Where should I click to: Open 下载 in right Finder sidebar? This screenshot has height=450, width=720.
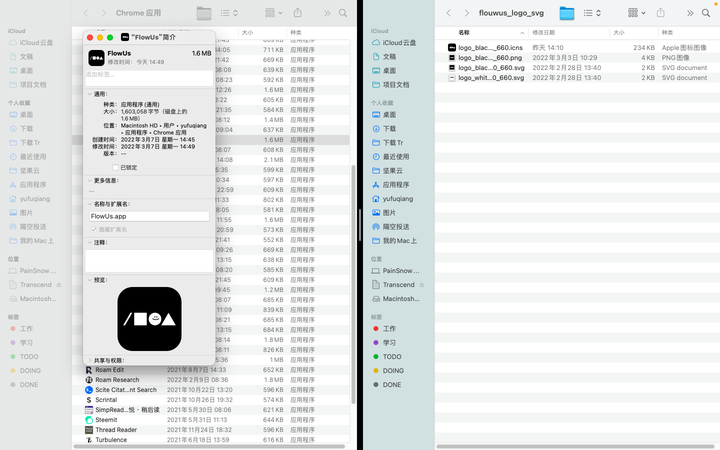pos(384,129)
